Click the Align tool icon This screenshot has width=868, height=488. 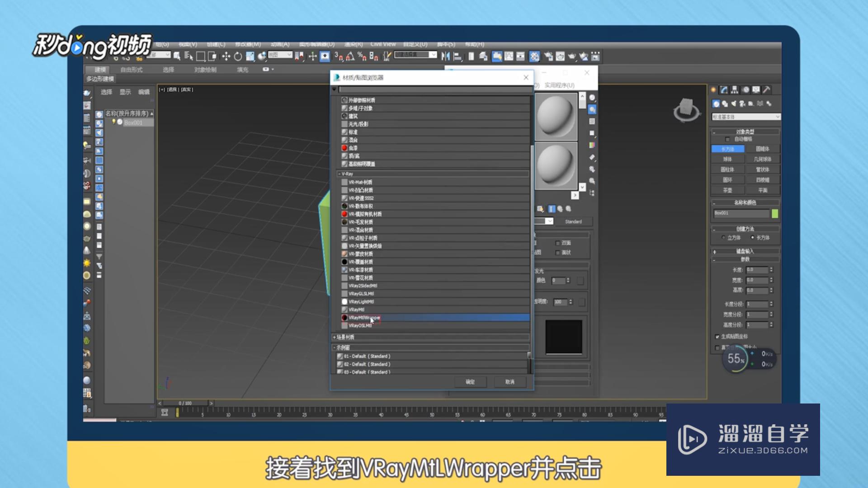[x=458, y=56]
